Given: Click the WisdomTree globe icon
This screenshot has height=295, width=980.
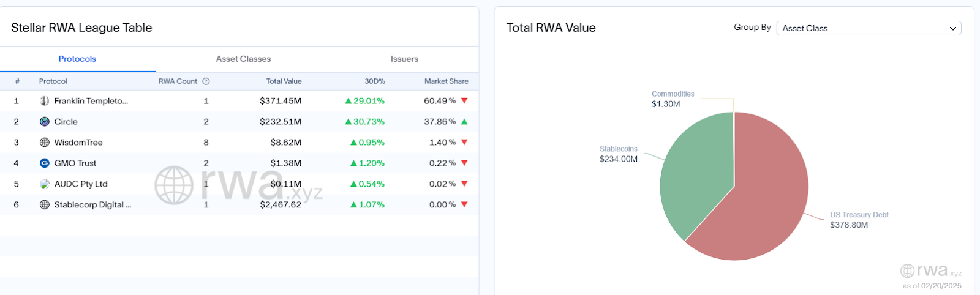Looking at the screenshot, I should 44,143.
